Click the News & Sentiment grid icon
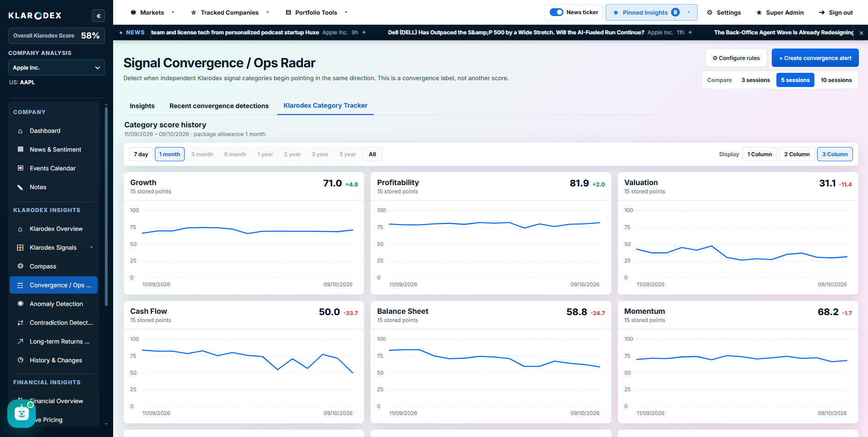The image size is (868, 437). pyautogui.click(x=20, y=149)
